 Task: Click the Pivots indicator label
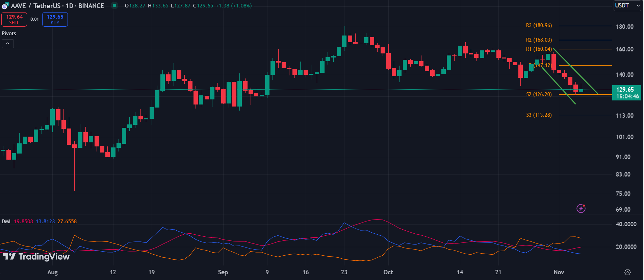coord(9,33)
